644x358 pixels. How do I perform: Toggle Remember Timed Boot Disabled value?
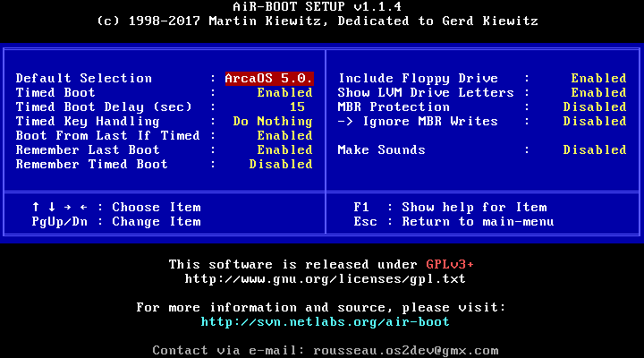tap(281, 165)
